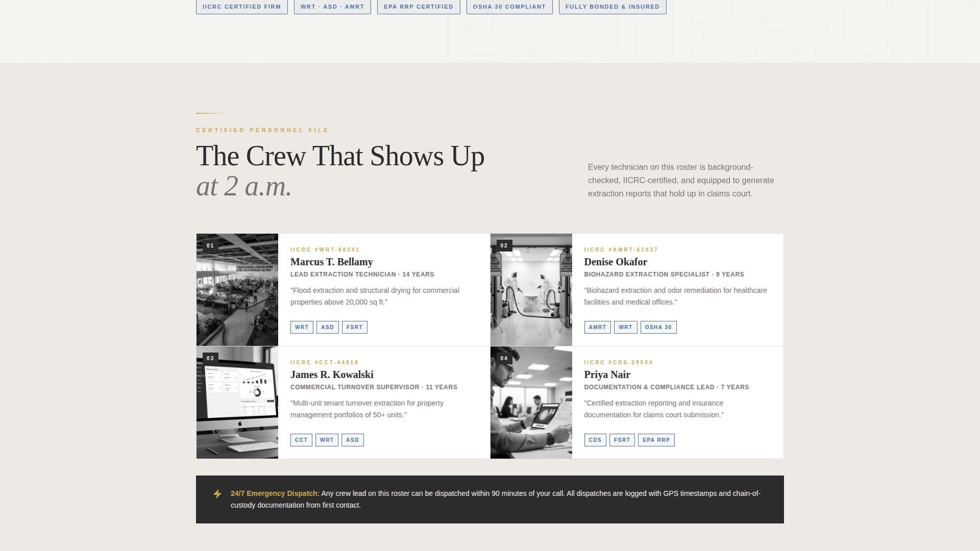Image resolution: width=980 pixels, height=551 pixels.
Task: Click Priya Nair's EPA RRP tag
Action: click(656, 440)
